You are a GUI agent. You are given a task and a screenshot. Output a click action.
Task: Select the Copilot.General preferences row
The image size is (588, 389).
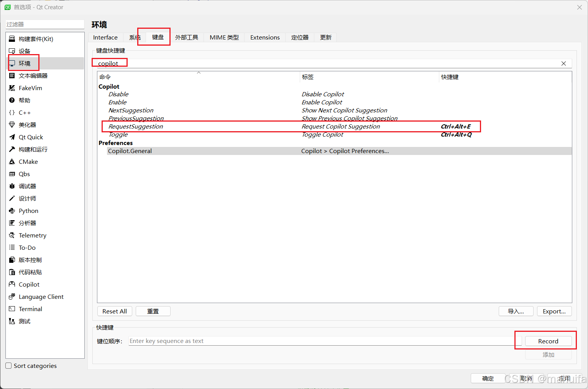tap(334, 151)
